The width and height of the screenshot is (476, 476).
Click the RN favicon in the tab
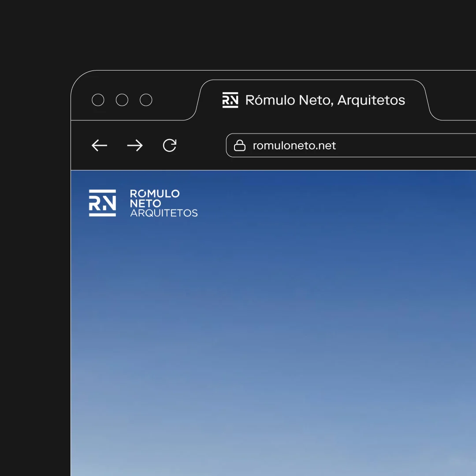click(230, 100)
